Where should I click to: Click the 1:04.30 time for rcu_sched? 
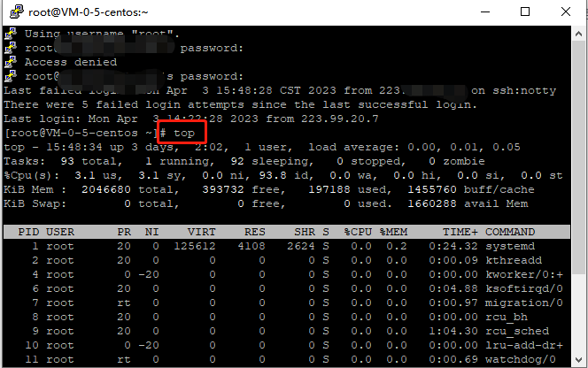point(453,331)
